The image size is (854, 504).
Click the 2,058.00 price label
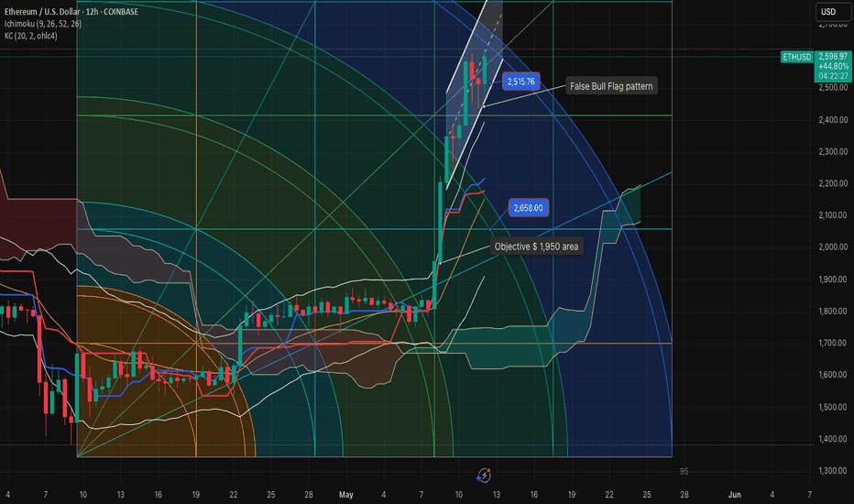pyautogui.click(x=529, y=208)
